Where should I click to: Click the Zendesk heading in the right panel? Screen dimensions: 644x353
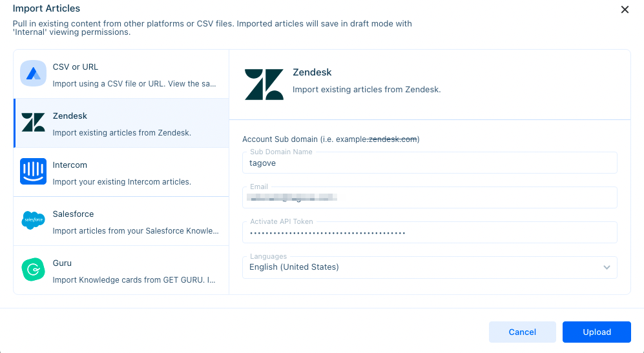(312, 72)
